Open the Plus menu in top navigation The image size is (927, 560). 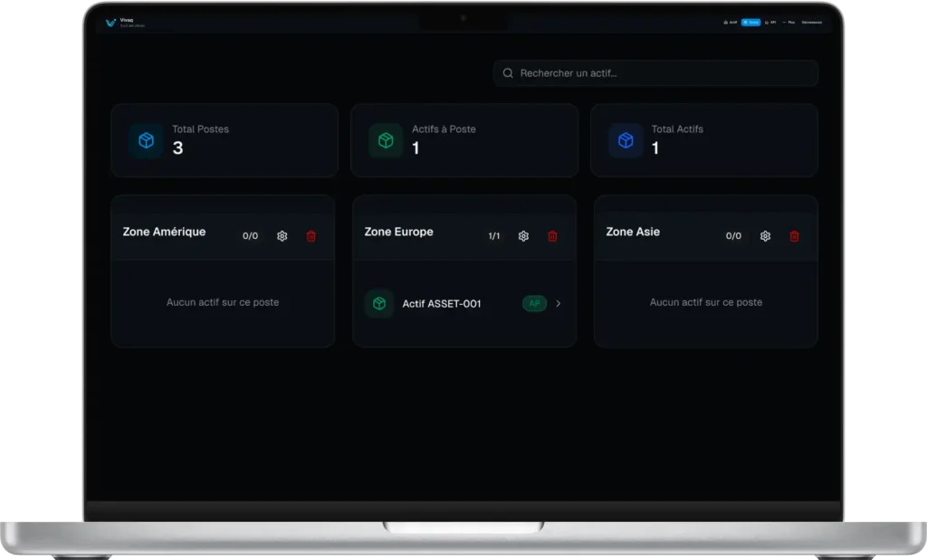(788, 23)
